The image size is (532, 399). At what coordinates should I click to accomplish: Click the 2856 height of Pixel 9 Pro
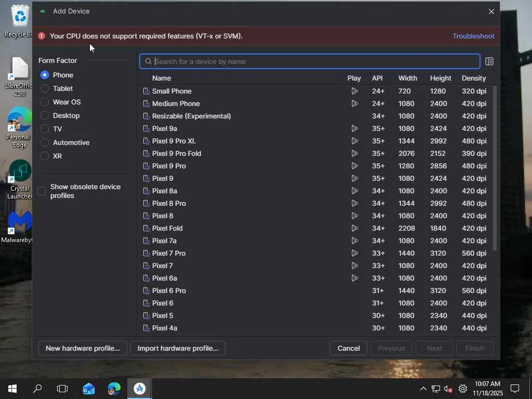438,166
